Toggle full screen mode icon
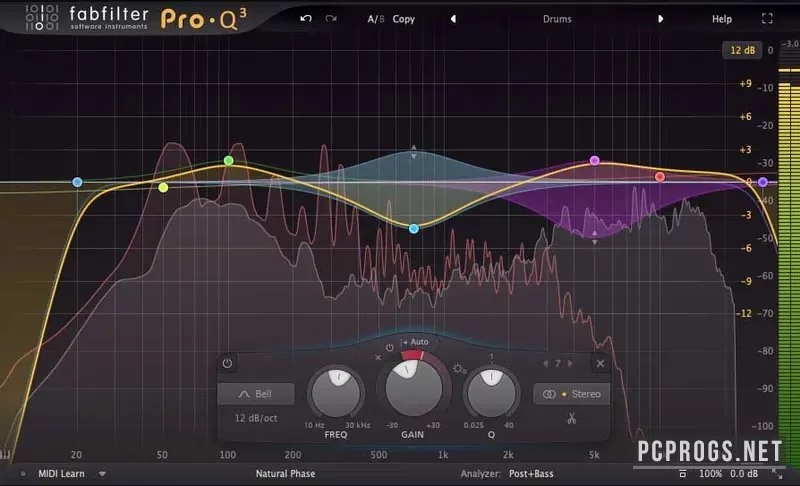 pos(767,19)
